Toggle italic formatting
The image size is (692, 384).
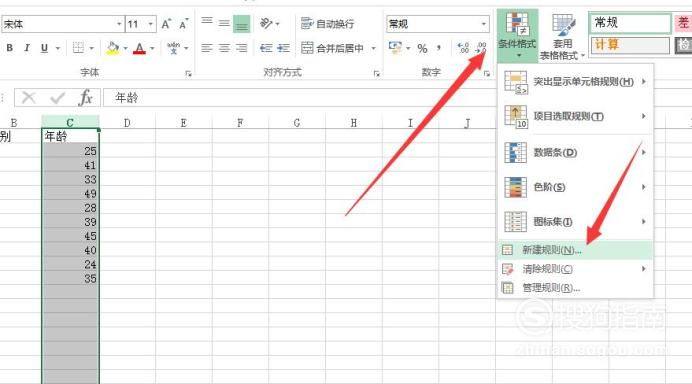[26, 48]
